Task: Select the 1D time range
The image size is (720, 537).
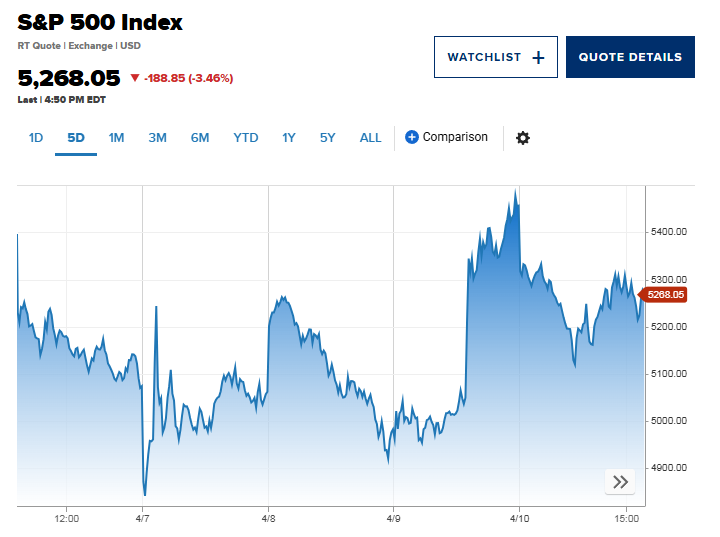Action: [x=36, y=138]
